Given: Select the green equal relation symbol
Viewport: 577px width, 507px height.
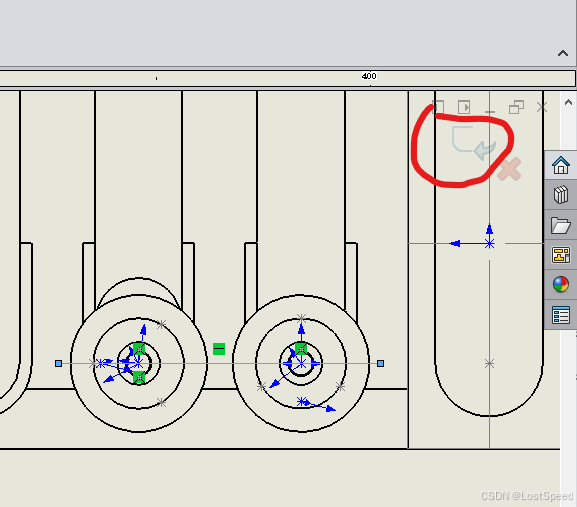Looking at the screenshot, I should coord(219,348).
